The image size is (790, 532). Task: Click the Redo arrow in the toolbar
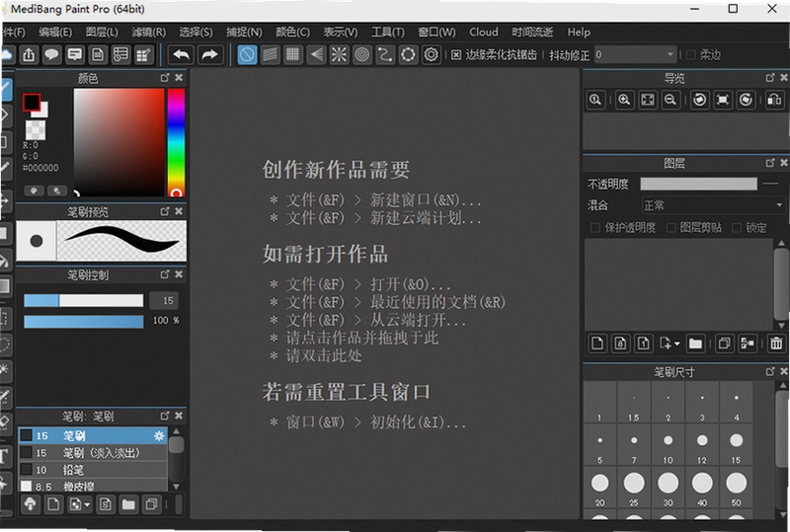click(209, 54)
